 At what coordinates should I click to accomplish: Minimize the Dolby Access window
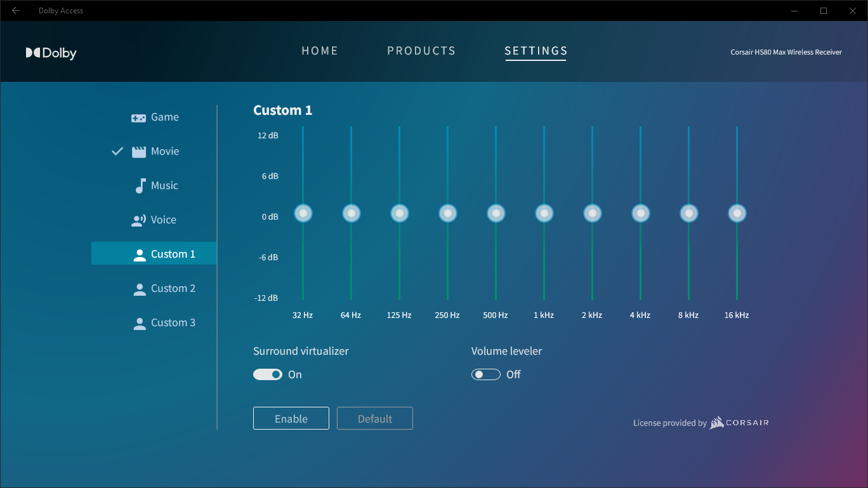click(794, 11)
